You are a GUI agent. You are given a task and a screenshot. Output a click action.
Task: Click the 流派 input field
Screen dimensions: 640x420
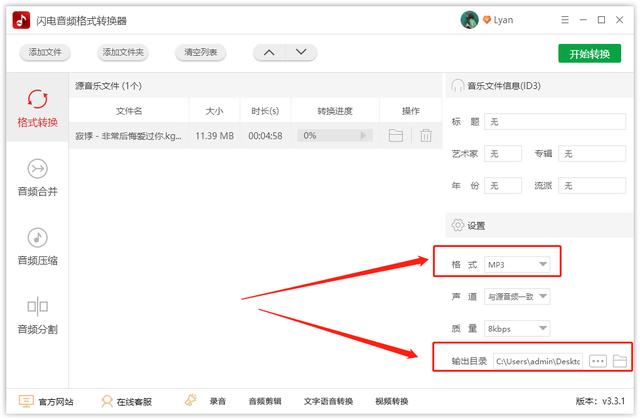[592, 186]
